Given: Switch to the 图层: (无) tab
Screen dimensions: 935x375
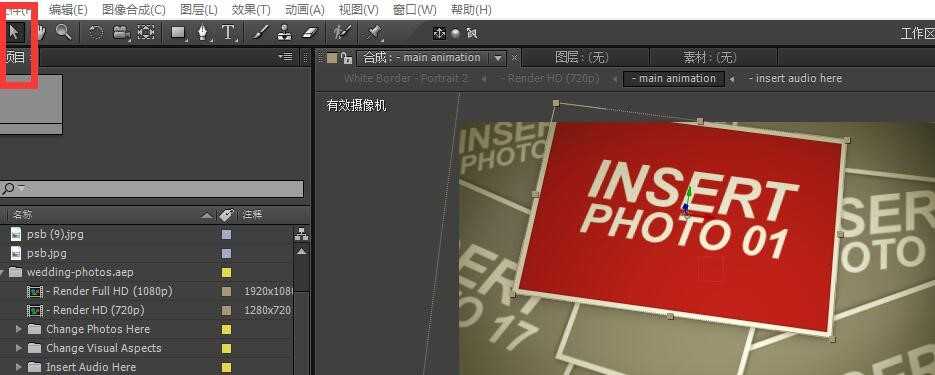Looking at the screenshot, I should pos(581,57).
